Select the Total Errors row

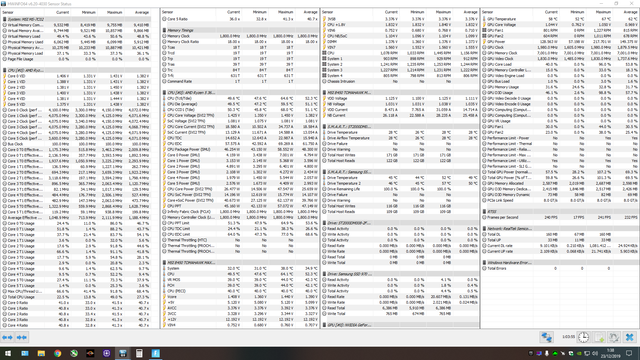560,268
